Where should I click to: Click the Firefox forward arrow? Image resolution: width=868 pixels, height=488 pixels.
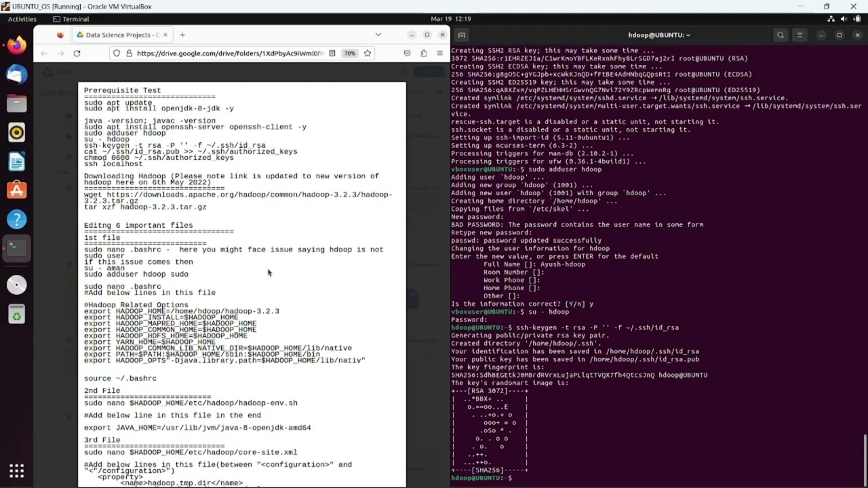[60, 53]
